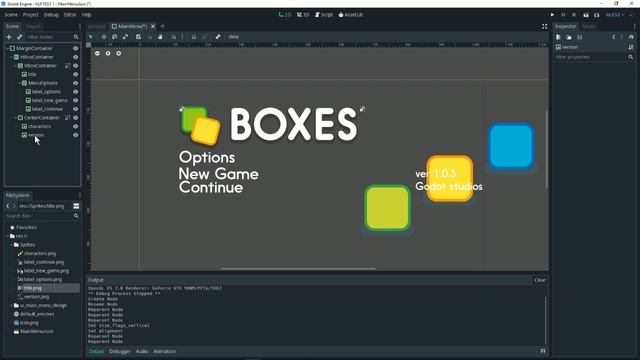Image resolution: width=640 pixels, height=360 pixels.
Task: Open the viewport View menu button
Action: [233, 37]
